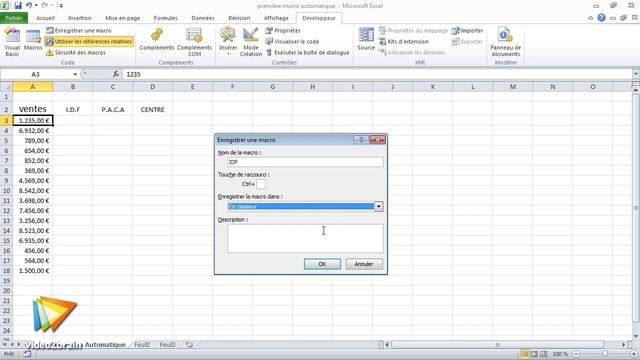The width and height of the screenshot is (640, 360).
Task: Click Kits d'extension
Action: pyautogui.click(x=404, y=42)
